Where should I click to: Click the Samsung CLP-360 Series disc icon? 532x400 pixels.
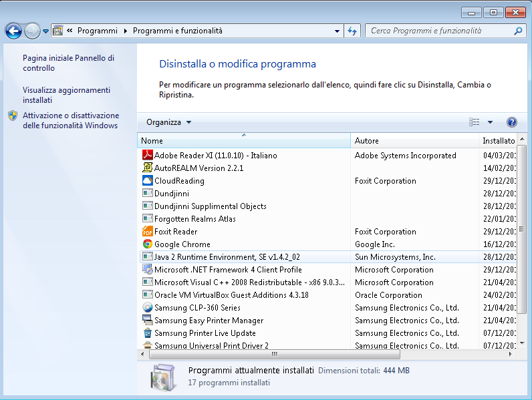tap(148, 307)
